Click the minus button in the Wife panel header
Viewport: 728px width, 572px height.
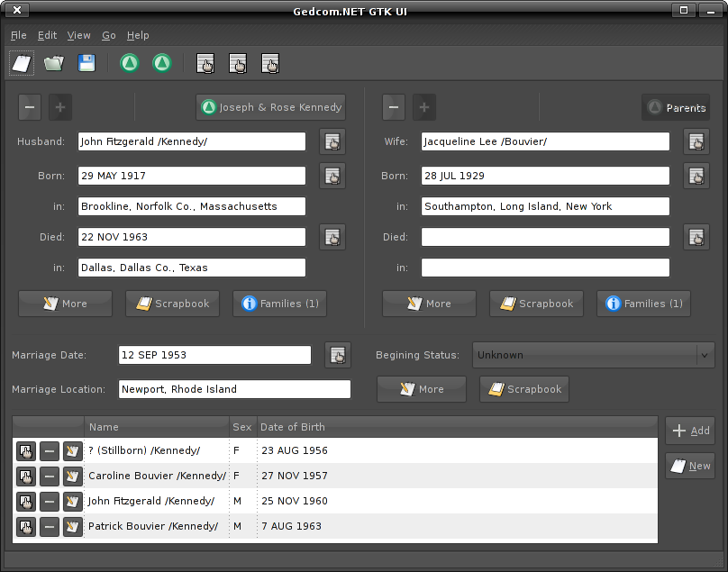(394, 107)
